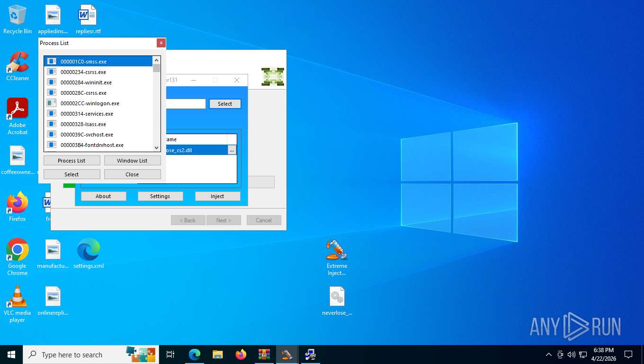Open the Firefox desktop shortcut
This screenshot has height=364, width=644.
coord(18,207)
